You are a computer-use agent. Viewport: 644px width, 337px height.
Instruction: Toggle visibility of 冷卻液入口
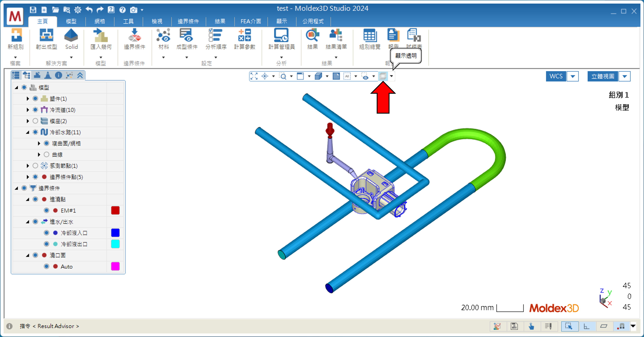coord(46,233)
